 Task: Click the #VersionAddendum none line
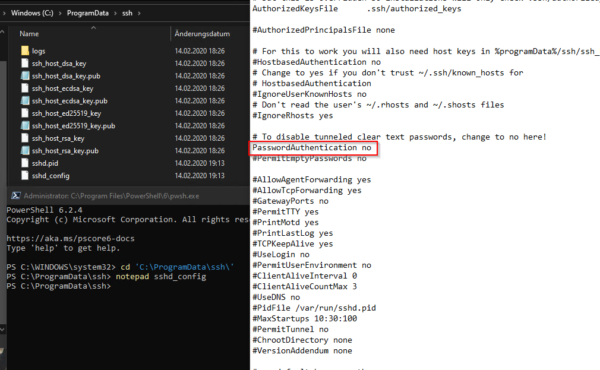pos(302,350)
